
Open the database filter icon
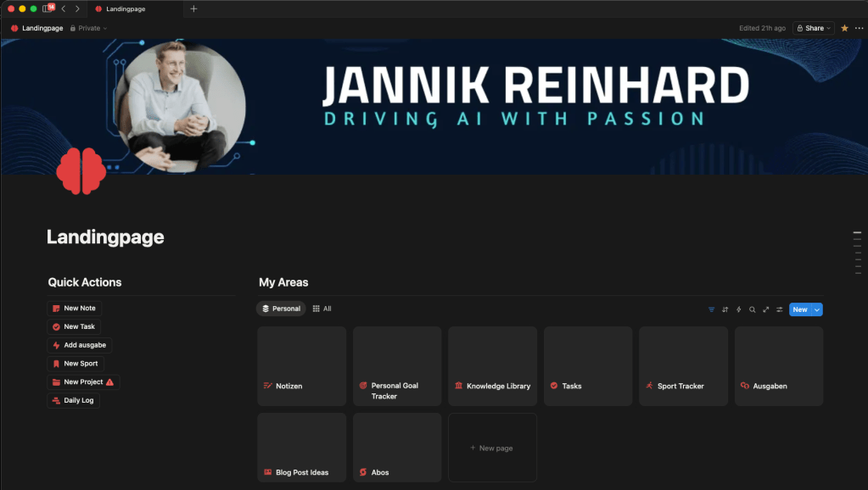pyautogui.click(x=712, y=309)
